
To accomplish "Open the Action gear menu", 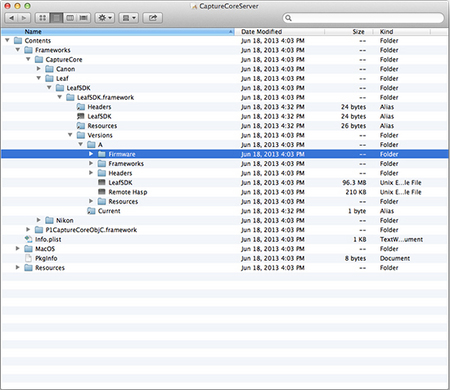I will (105, 18).
